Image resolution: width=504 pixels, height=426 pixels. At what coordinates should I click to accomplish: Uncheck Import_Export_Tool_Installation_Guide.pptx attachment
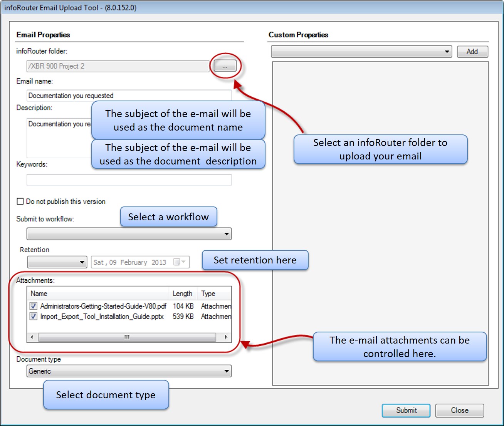tap(34, 317)
